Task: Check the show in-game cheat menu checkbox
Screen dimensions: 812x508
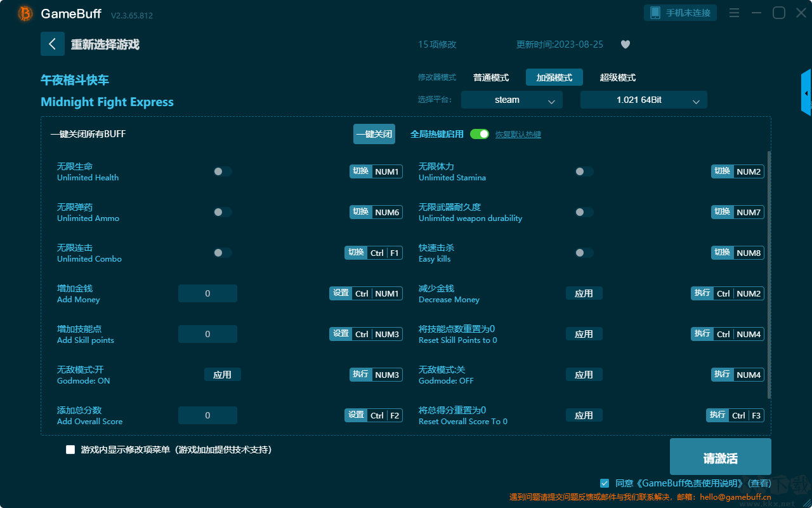Action: (x=70, y=450)
